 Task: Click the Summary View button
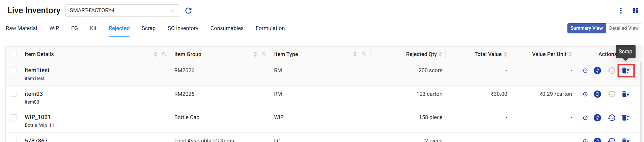click(586, 28)
